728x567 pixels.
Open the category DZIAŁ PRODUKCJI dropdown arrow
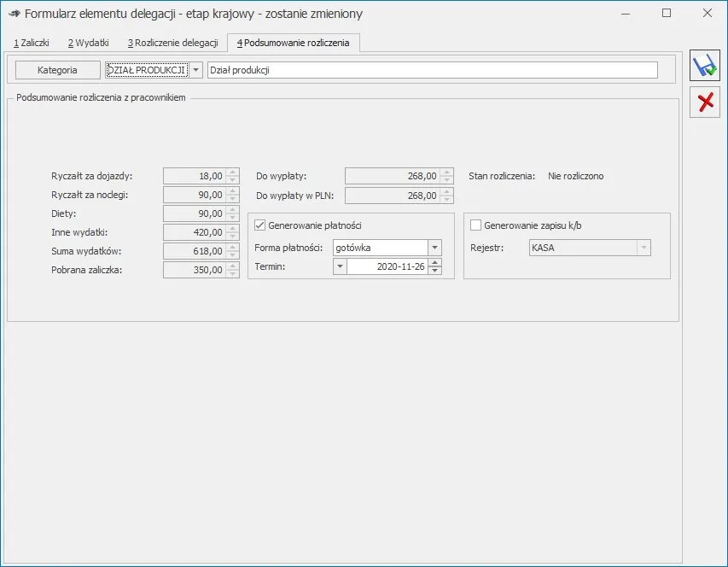click(x=195, y=70)
